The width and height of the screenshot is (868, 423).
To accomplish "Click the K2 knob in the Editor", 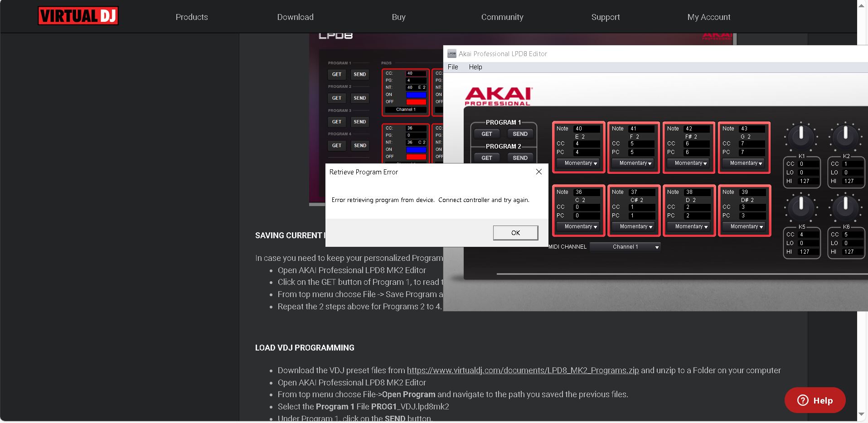I will pos(845,136).
